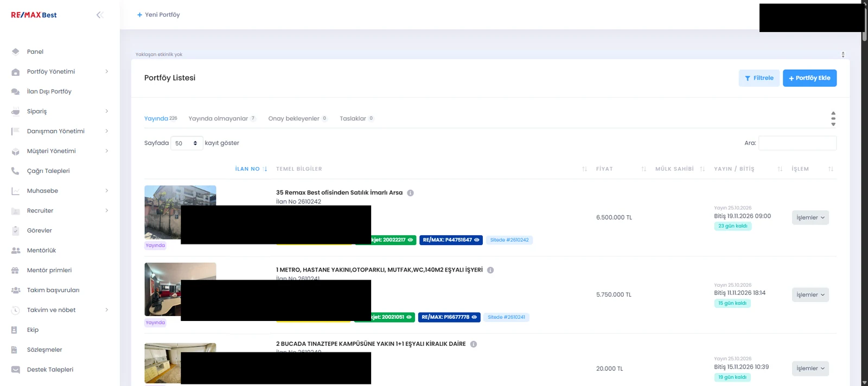
Task: Open Sözleşmeler via its document icon
Action: coord(15,350)
